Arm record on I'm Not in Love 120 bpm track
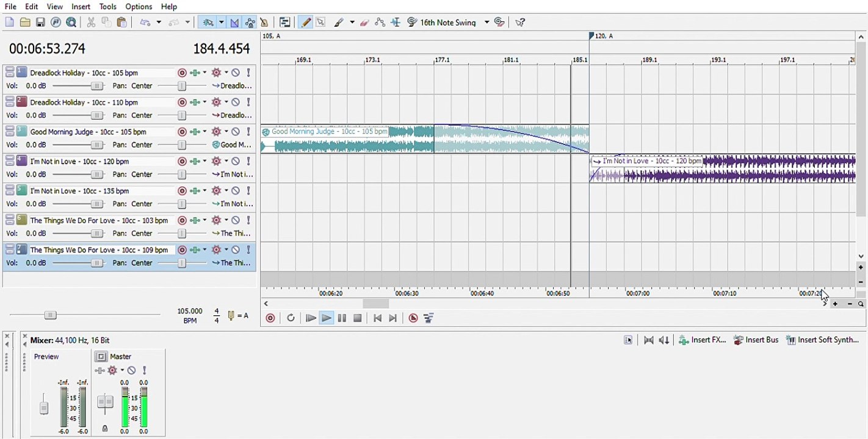The width and height of the screenshot is (868, 439). point(182,162)
